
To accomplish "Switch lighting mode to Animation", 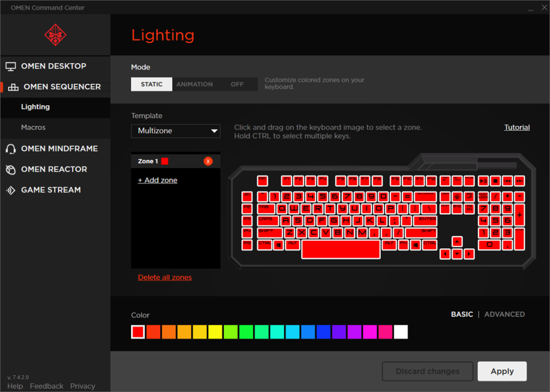I will click(195, 84).
